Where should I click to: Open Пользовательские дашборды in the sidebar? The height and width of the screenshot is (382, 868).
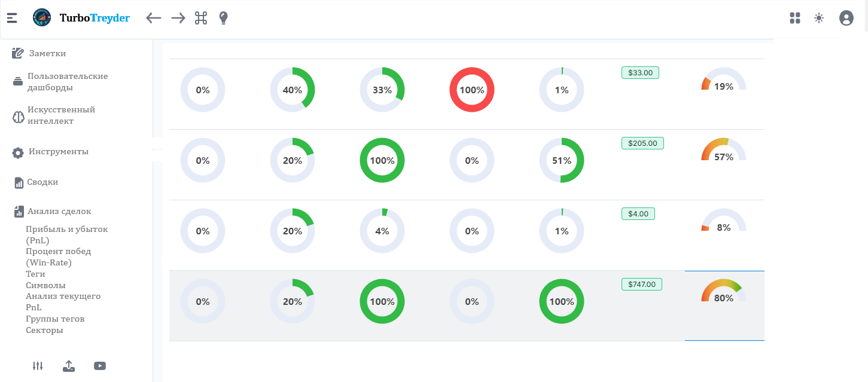(x=67, y=82)
